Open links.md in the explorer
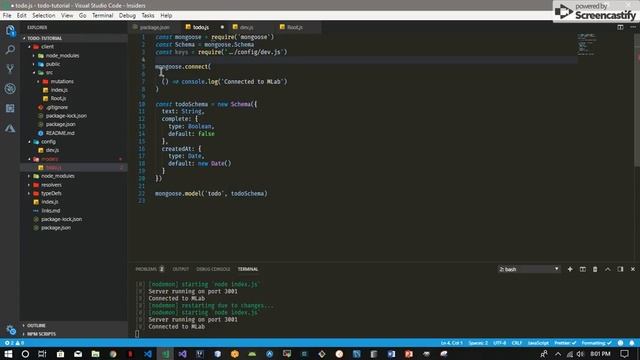Viewport: 640px width, 360px height. click(51, 211)
